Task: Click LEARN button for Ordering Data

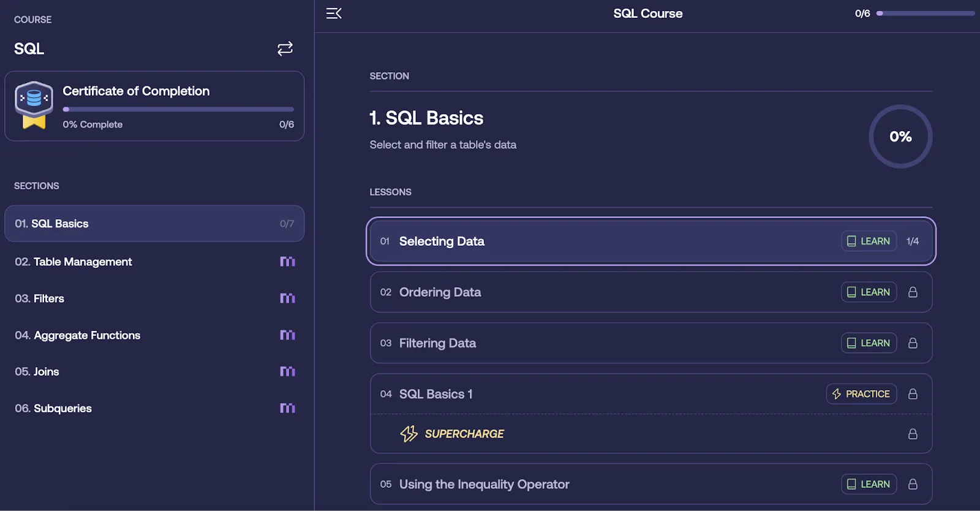Action: pyautogui.click(x=869, y=292)
